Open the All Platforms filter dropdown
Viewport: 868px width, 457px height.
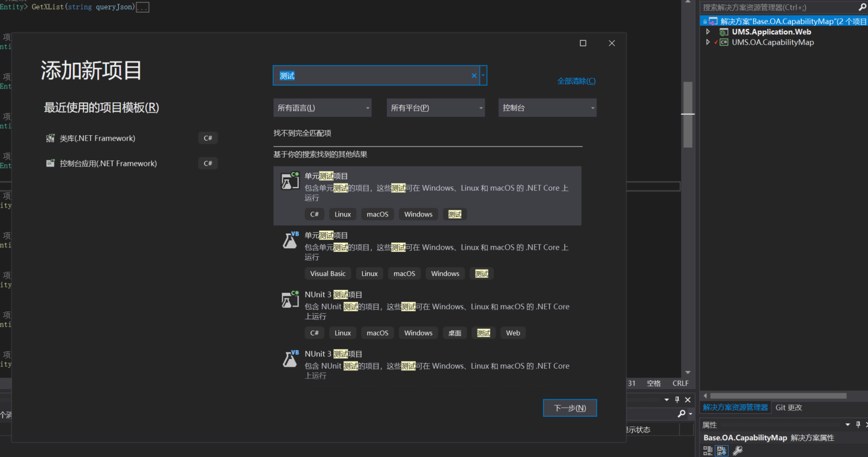tap(436, 108)
